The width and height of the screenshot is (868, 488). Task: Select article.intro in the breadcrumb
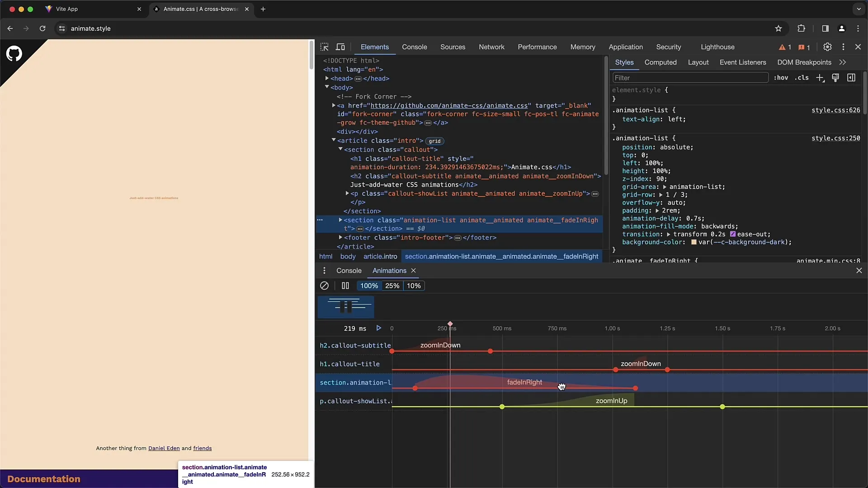[380, 256]
